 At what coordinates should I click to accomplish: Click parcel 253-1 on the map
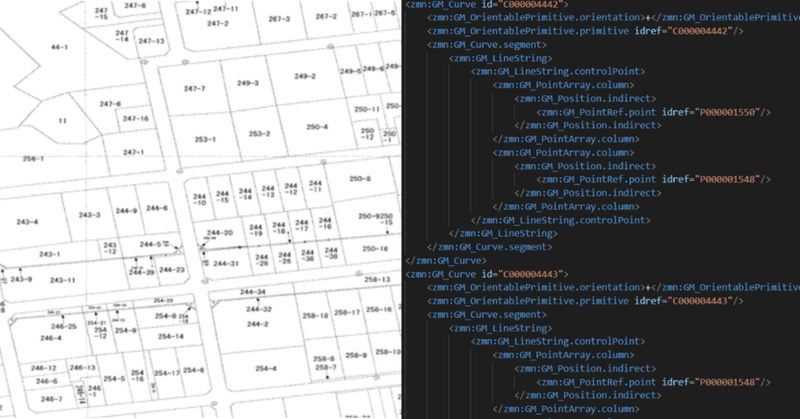(x=205, y=139)
